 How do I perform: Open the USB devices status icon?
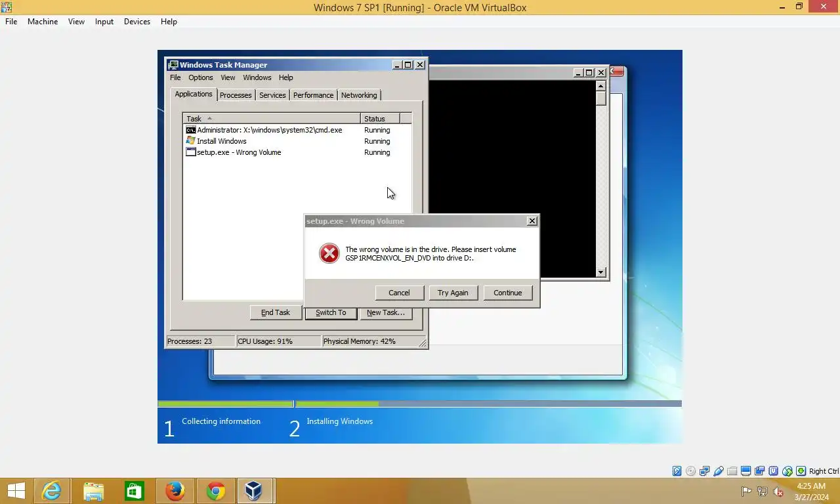(x=718, y=471)
